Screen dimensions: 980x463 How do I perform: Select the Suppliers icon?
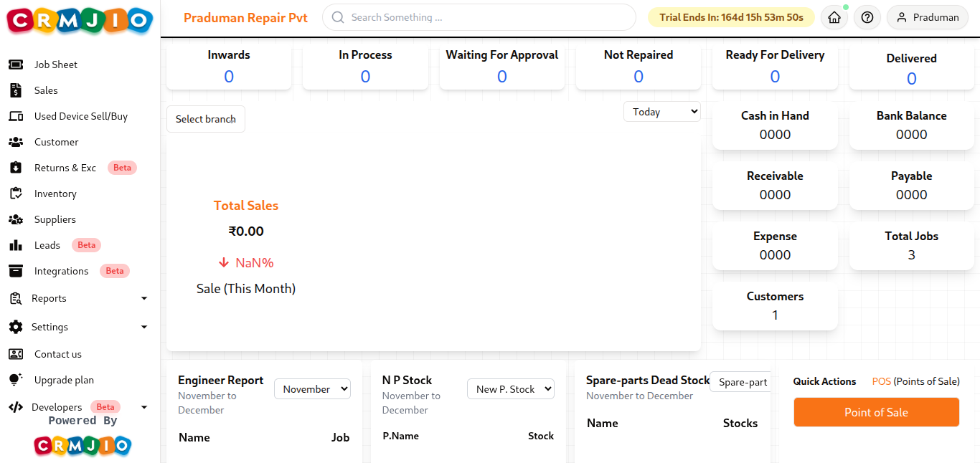tap(16, 219)
